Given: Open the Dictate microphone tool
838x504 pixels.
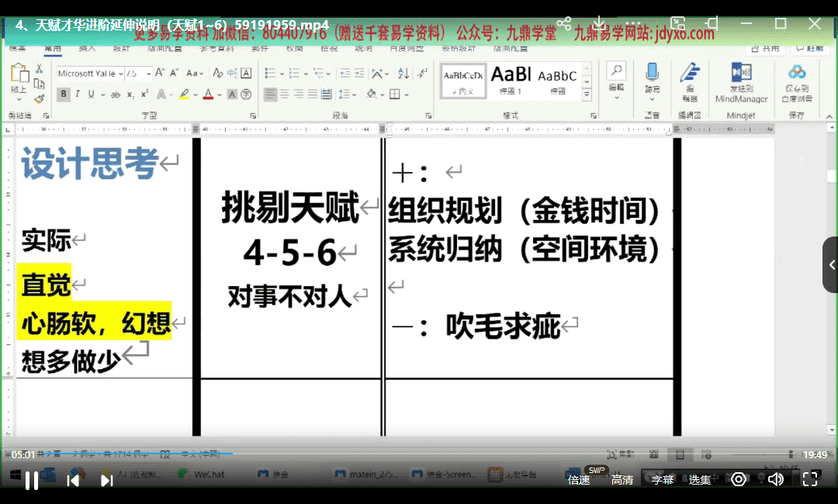Looking at the screenshot, I should 652,75.
